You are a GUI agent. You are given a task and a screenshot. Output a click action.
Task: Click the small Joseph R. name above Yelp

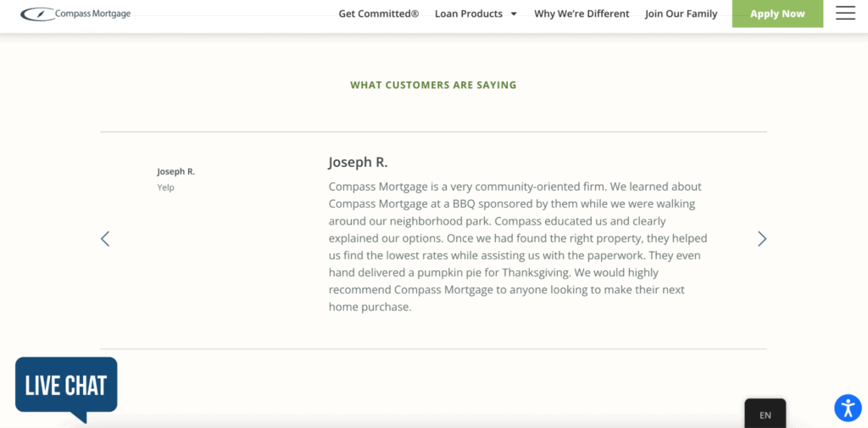pos(175,171)
